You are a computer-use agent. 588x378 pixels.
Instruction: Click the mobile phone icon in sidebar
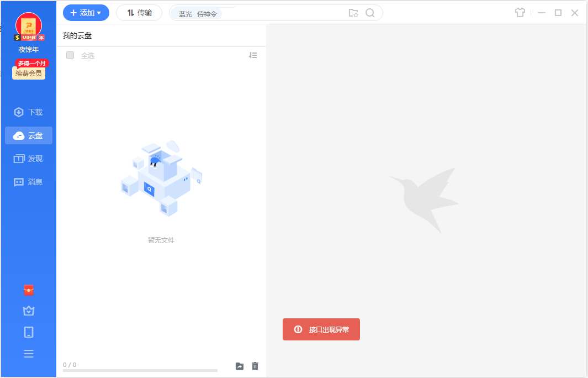29,332
